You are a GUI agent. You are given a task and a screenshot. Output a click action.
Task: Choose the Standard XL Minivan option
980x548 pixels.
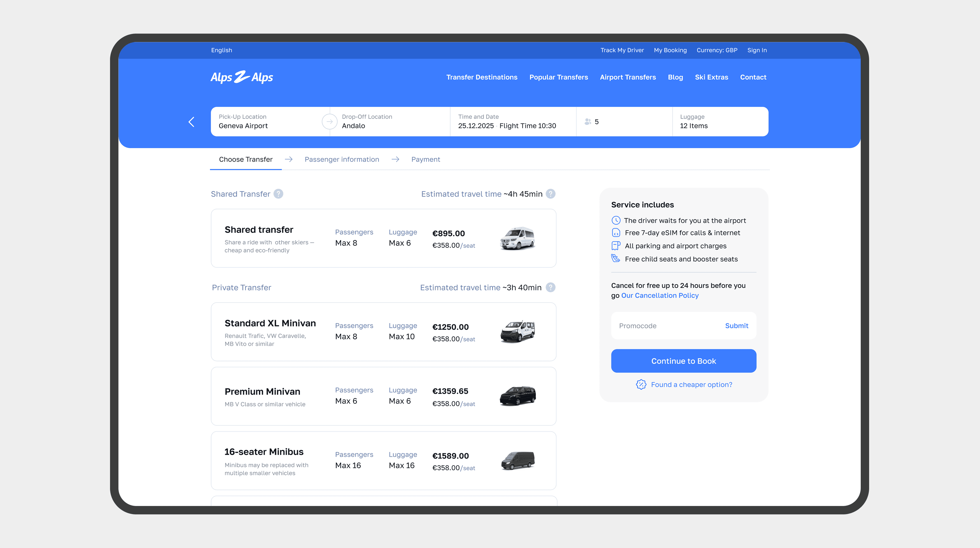tap(383, 332)
